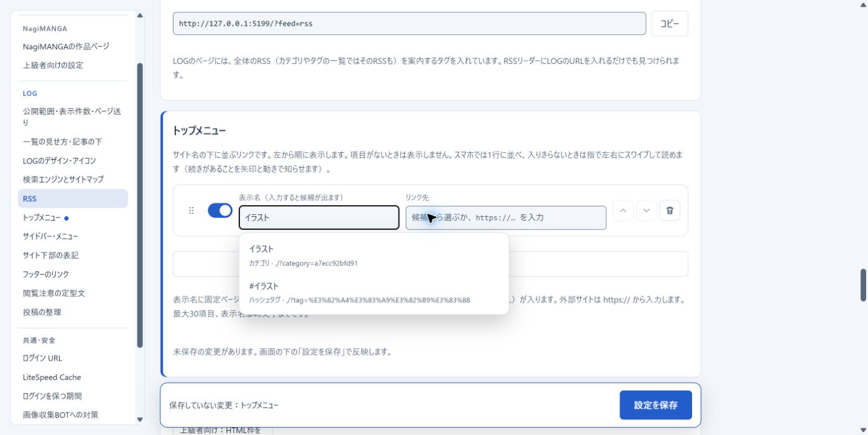Toggle off the イラスト menu item switch
Image resolution: width=868 pixels, height=435 pixels.
(220, 211)
